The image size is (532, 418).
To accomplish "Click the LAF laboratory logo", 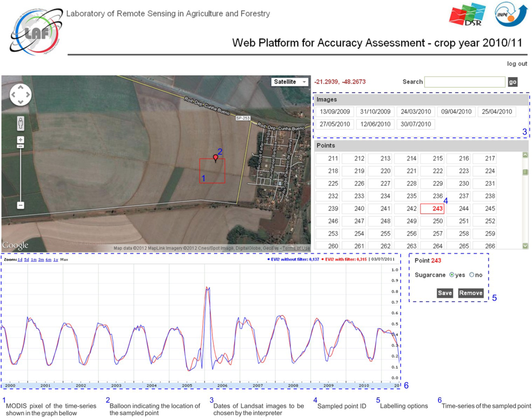I will point(32,32).
